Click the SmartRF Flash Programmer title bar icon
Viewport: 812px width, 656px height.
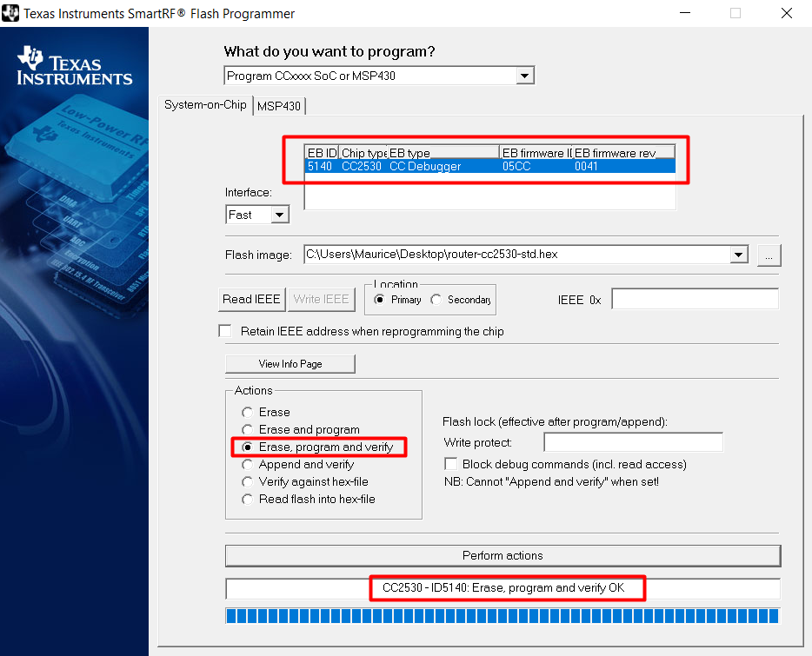[x=10, y=13]
